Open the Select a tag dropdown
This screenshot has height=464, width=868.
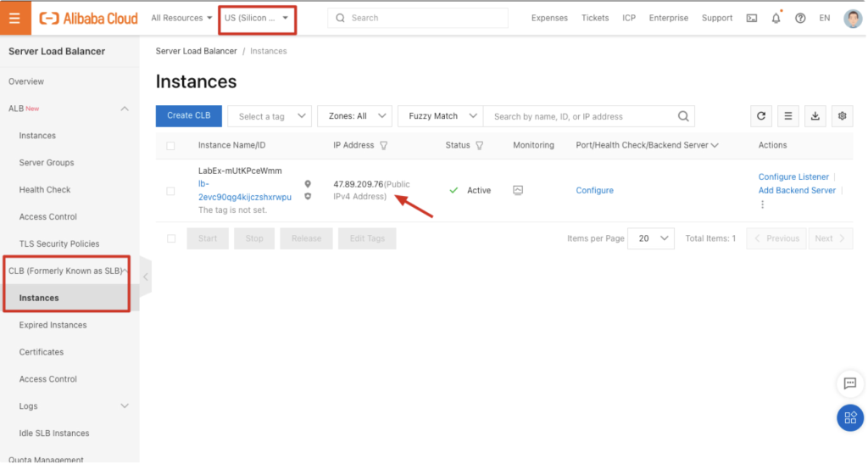[x=270, y=116]
